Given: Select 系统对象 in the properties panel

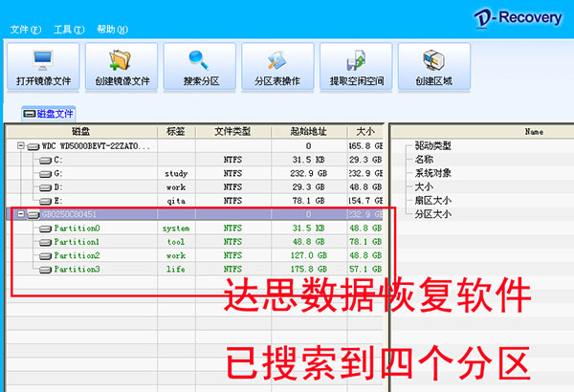Looking at the screenshot, I should point(432,173).
